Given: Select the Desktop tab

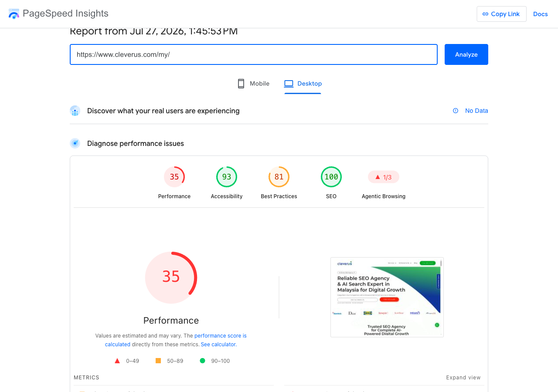Looking at the screenshot, I should pos(303,84).
